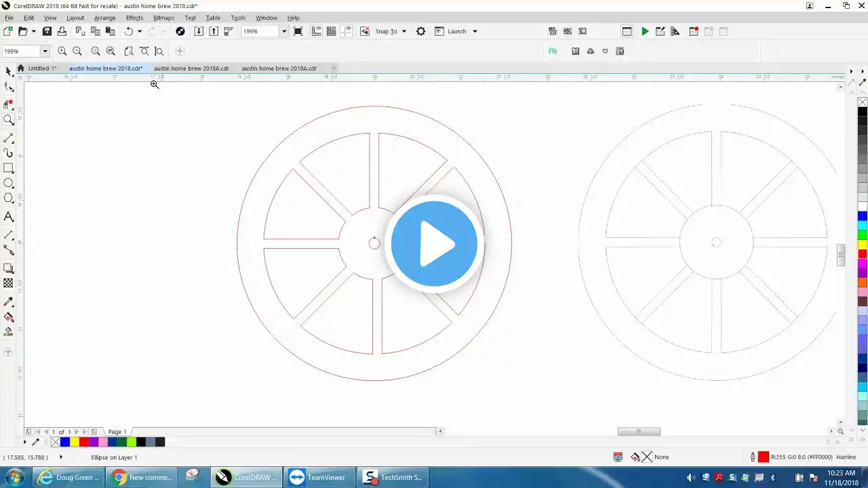The width and height of the screenshot is (868, 488).
Task: Pick the red swatch in right palette
Action: click(863, 254)
